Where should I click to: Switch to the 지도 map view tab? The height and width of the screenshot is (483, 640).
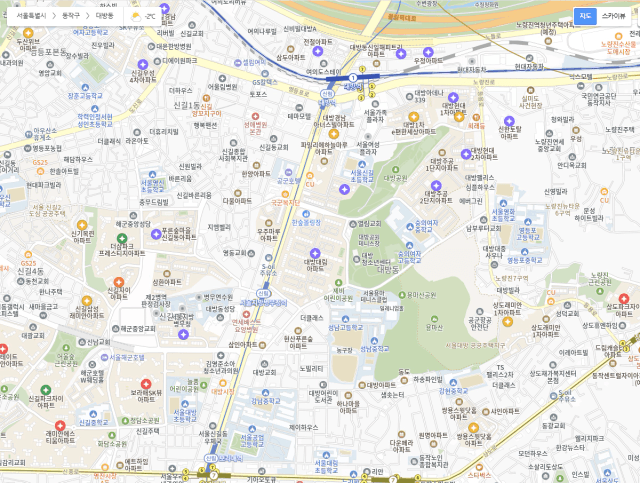pos(585,16)
